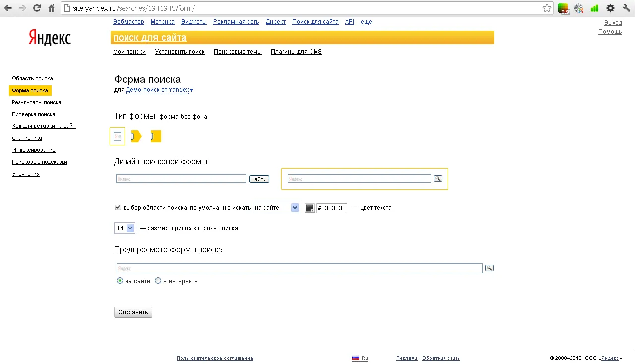Viewport: 635px width, 364px height.
Task: Open the browser wrench menu
Action: pyautogui.click(x=626, y=8)
